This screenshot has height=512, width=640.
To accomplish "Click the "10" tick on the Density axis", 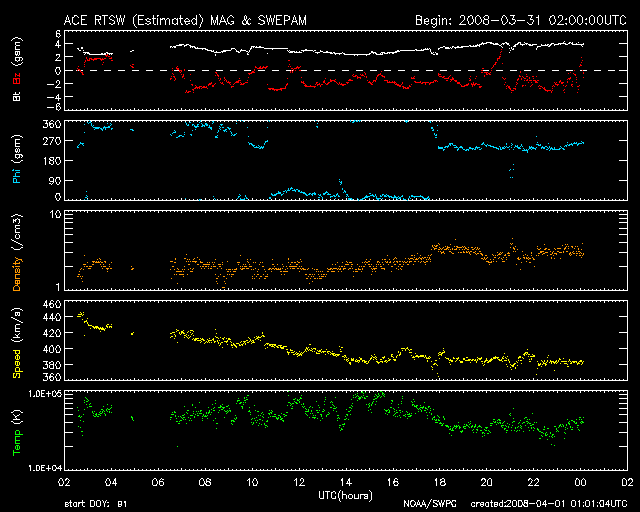I will 56,214.
